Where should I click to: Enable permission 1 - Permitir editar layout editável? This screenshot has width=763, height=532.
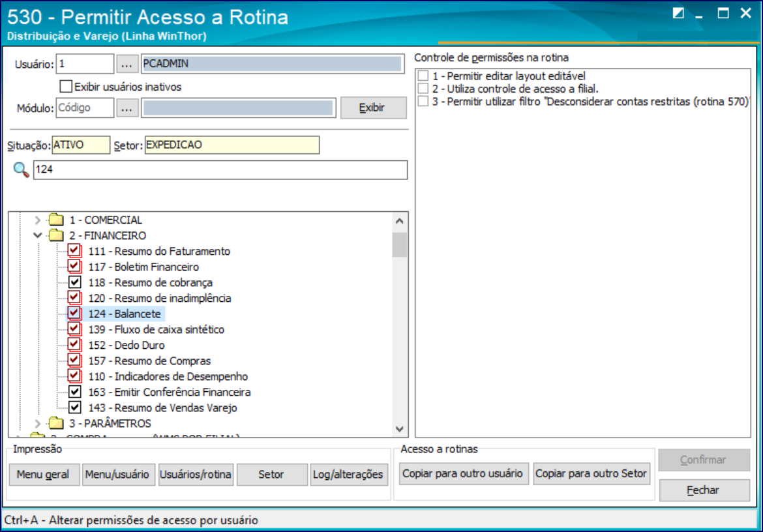tap(423, 76)
